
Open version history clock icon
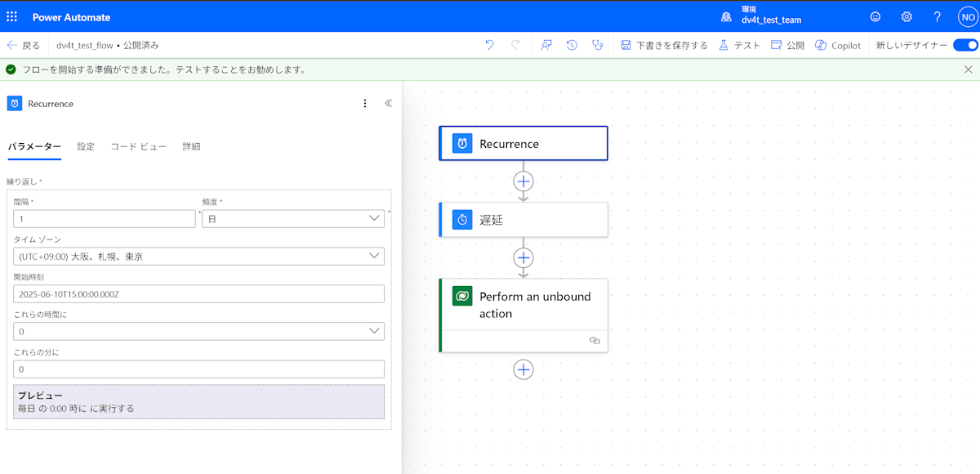pos(572,46)
